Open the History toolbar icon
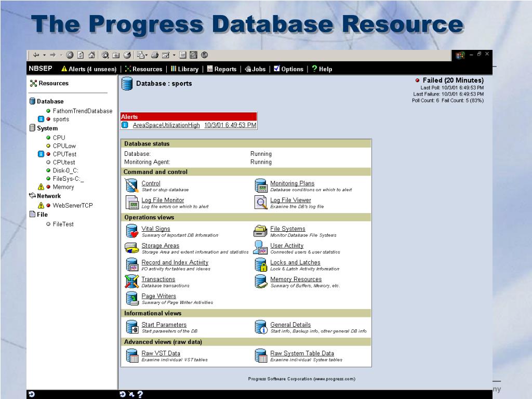The width and height of the screenshot is (532, 399). point(127,55)
